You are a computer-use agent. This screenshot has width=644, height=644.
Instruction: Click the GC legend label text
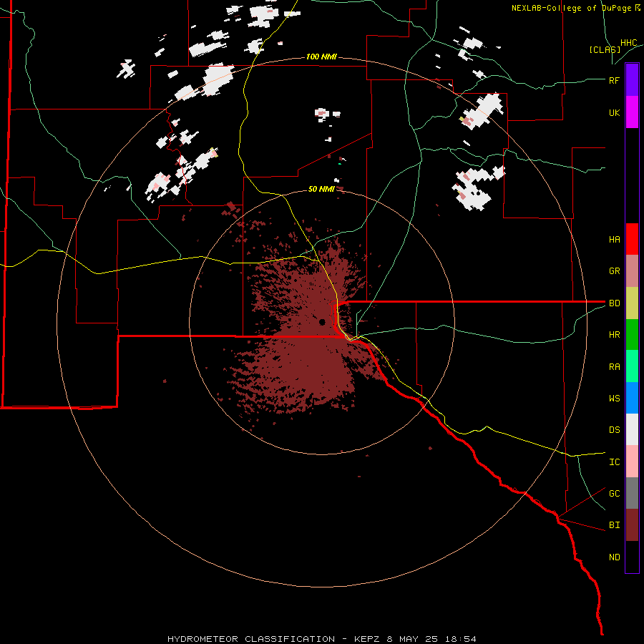click(614, 493)
